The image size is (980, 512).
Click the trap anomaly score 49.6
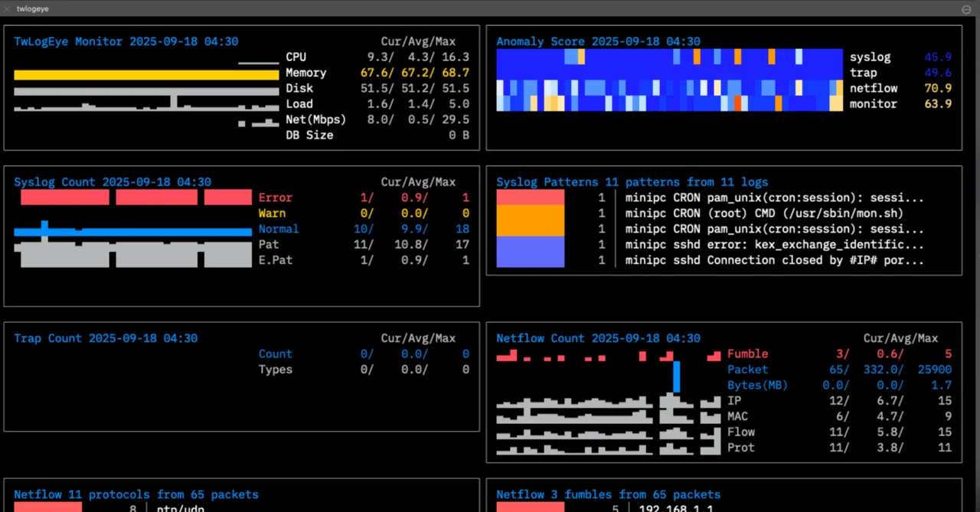pos(938,73)
